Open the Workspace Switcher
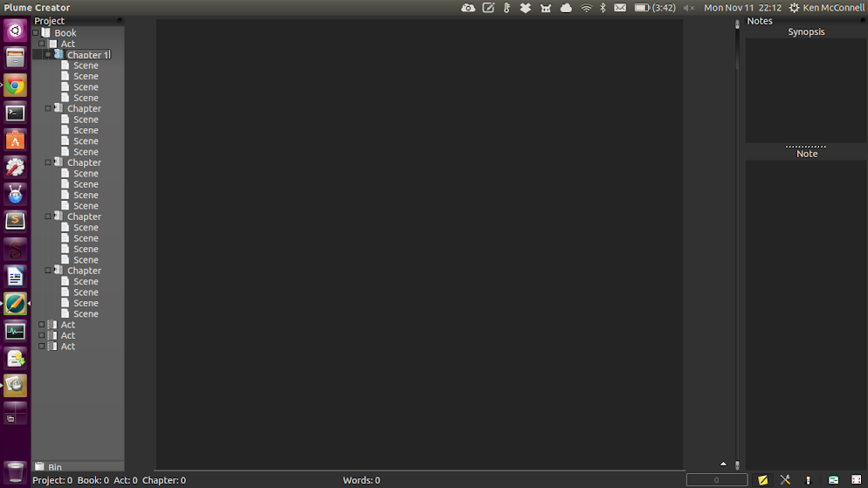 click(x=15, y=413)
